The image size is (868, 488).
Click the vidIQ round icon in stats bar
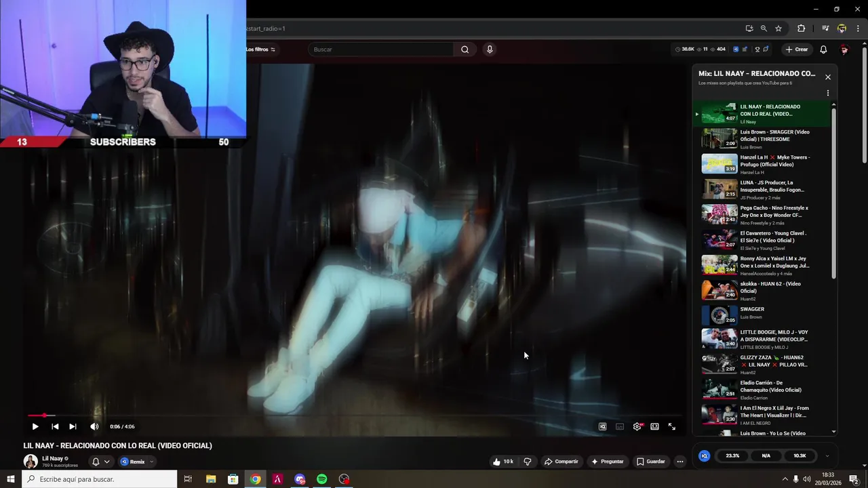[705, 455]
